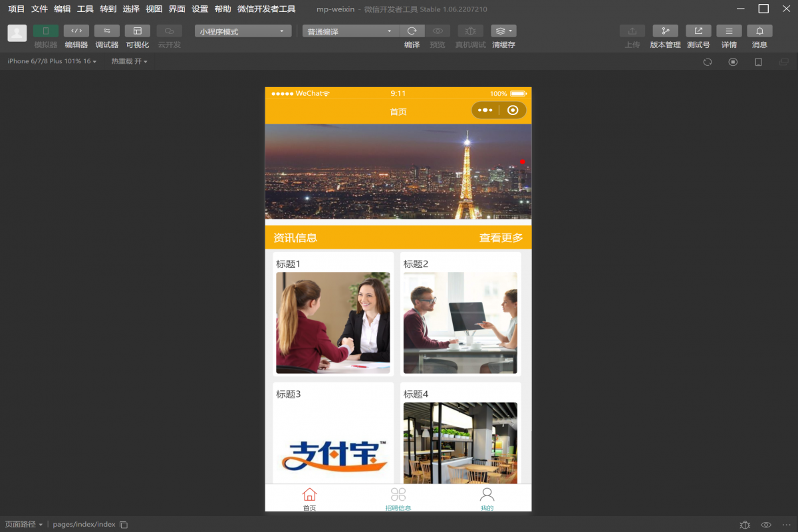Click the test account (测试号) icon
Viewport: 798px width, 532px height.
click(698, 31)
